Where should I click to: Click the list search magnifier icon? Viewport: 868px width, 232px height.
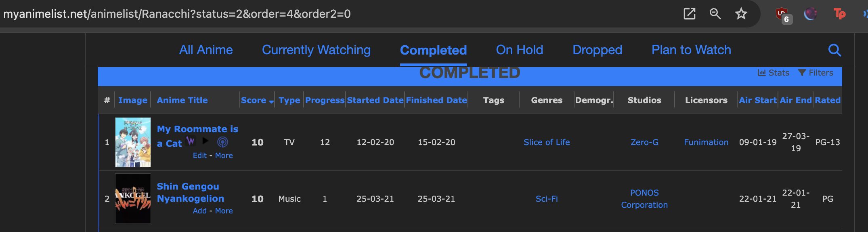pyautogui.click(x=834, y=50)
